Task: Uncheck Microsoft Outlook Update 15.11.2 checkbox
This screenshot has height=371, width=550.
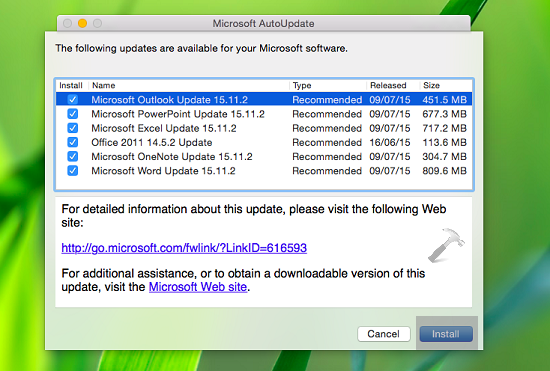Action: 73,100
